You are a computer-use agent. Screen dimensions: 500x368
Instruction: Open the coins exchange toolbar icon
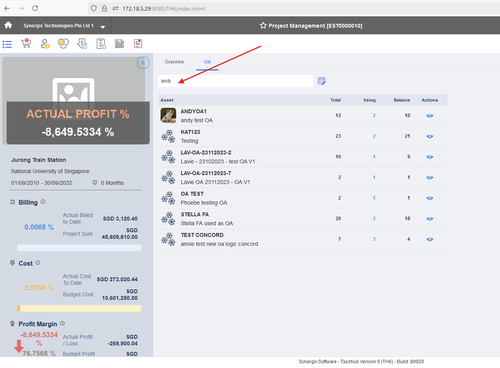[63, 43]
